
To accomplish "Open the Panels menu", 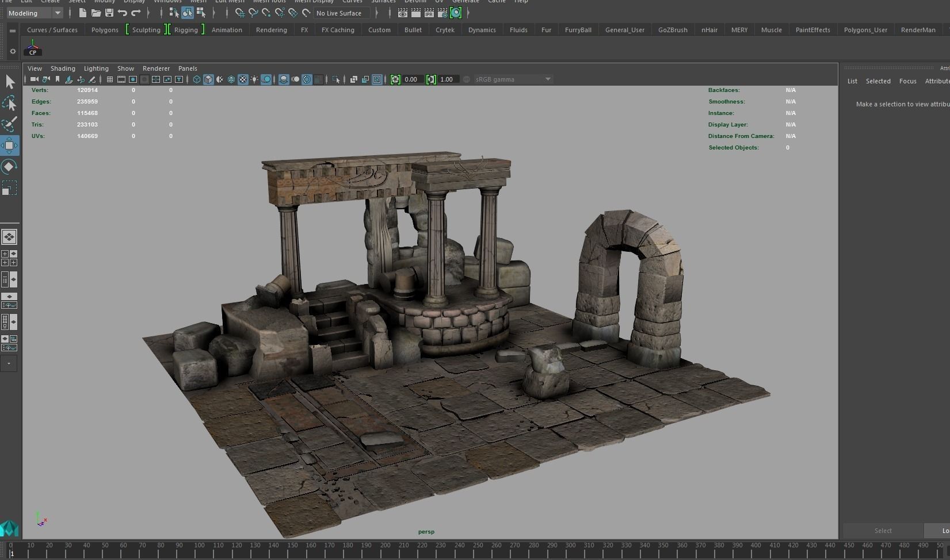I will (x=188, y=68).
